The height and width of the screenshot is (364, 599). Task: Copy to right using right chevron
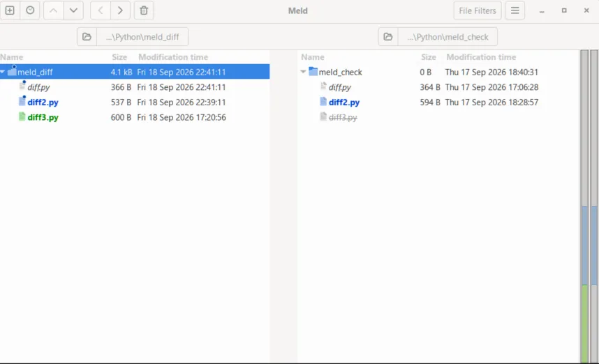[120, 10]
